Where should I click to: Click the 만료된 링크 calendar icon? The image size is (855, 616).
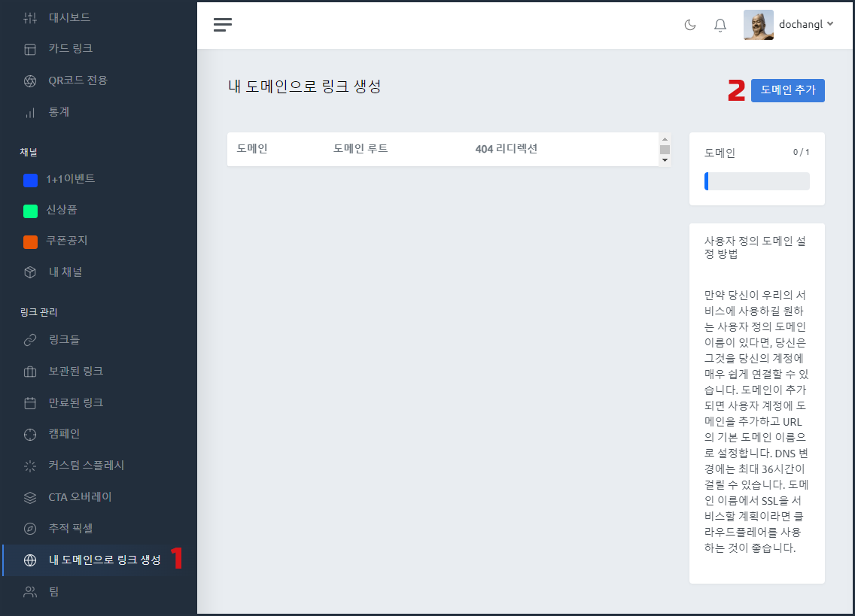pyautogui.click(x=30, y=403)
